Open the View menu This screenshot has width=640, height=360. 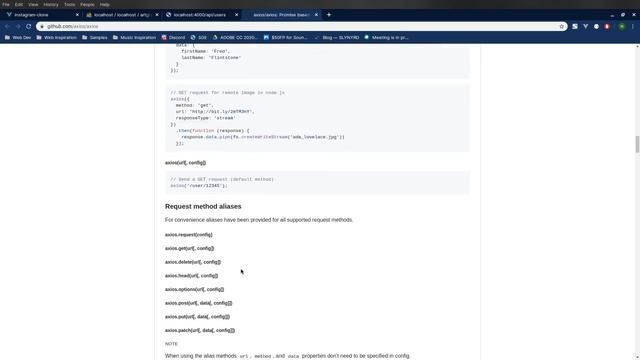[33, 4]
